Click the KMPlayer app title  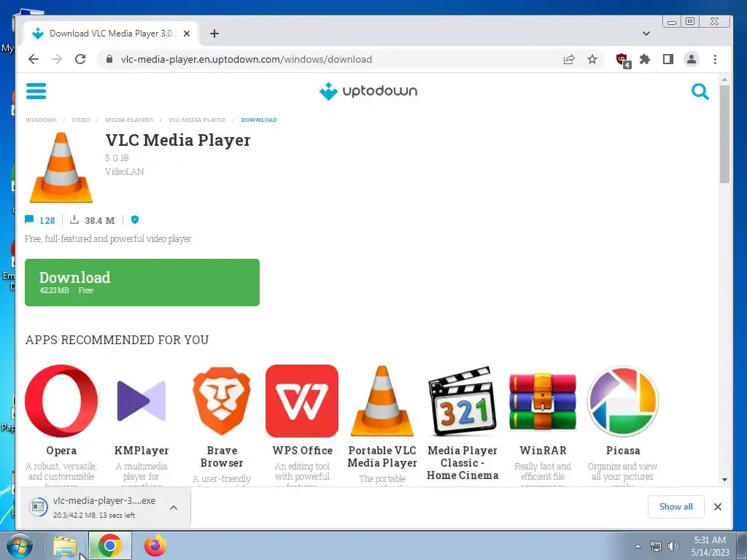141,451
